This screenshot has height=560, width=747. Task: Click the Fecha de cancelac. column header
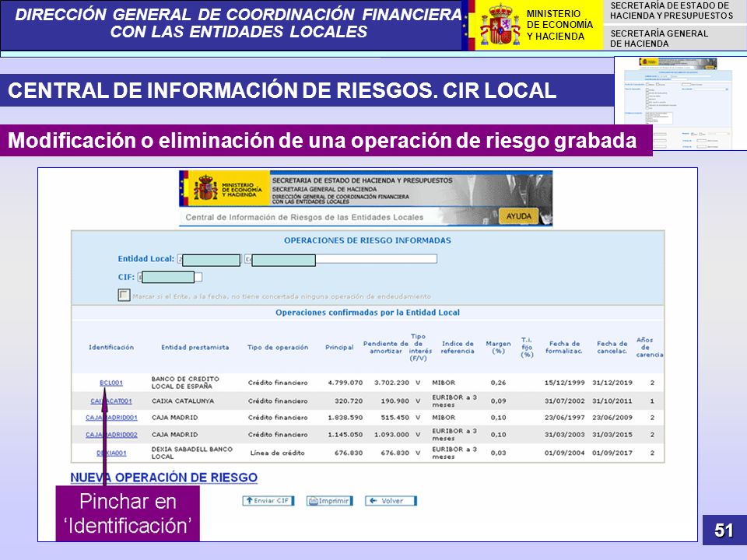click(612, 347)
